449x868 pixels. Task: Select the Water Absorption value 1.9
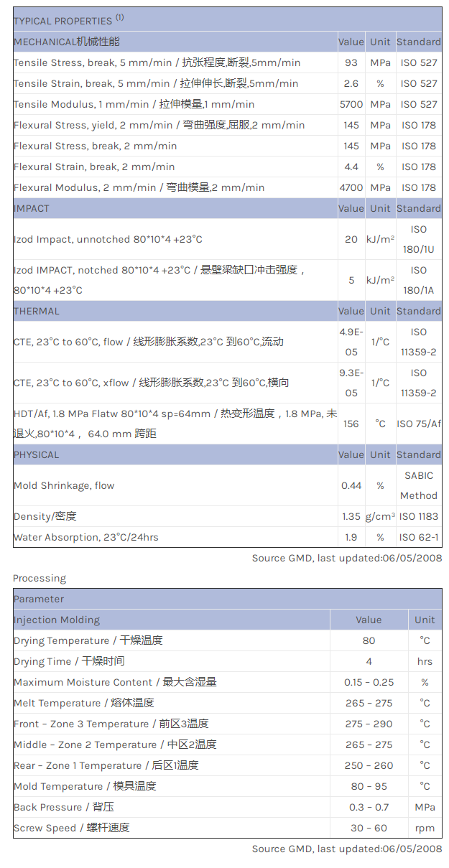point(351,537)
